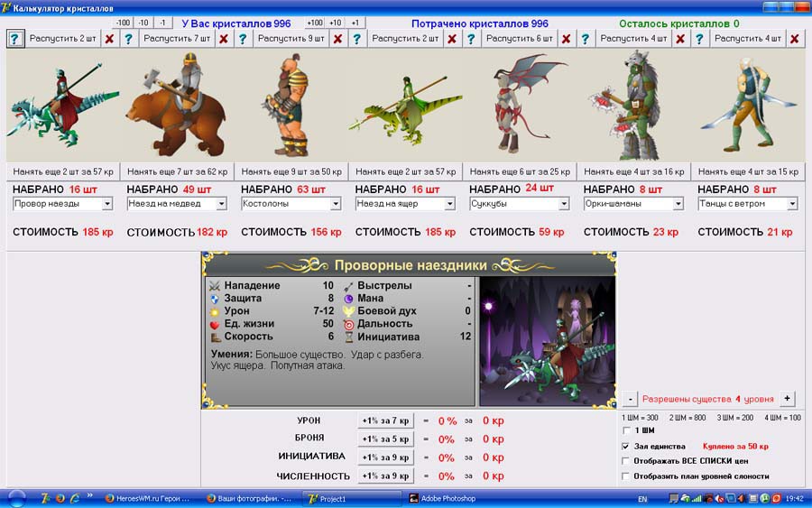Screen dimensions: 812x508
Task: Click the +1 crystals button
Action: tap(355, 23)
